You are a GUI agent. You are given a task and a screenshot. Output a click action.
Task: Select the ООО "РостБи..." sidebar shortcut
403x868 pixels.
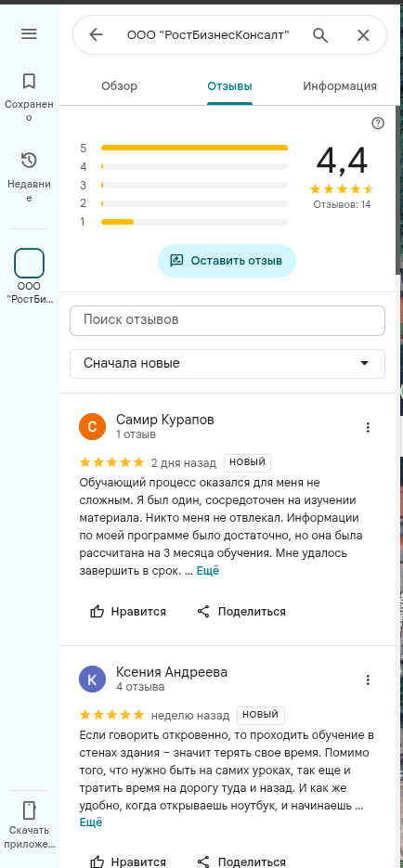click(29, 276)
